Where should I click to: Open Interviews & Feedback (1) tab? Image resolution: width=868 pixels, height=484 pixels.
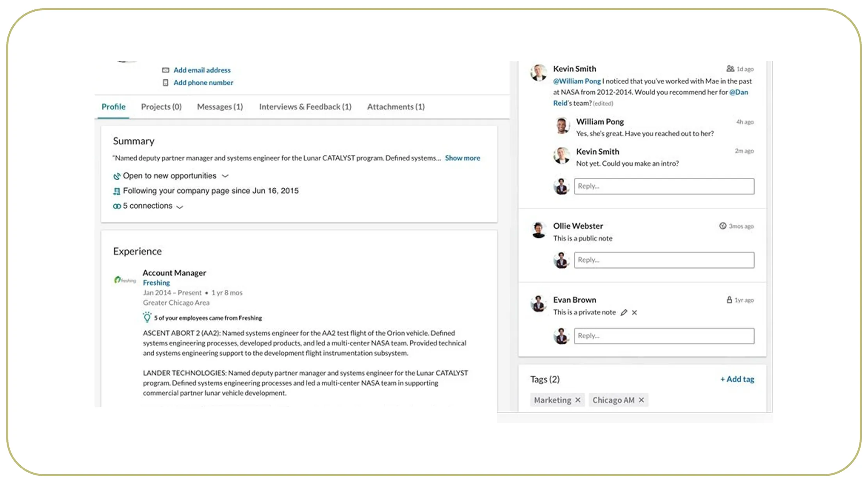point(305,107)
